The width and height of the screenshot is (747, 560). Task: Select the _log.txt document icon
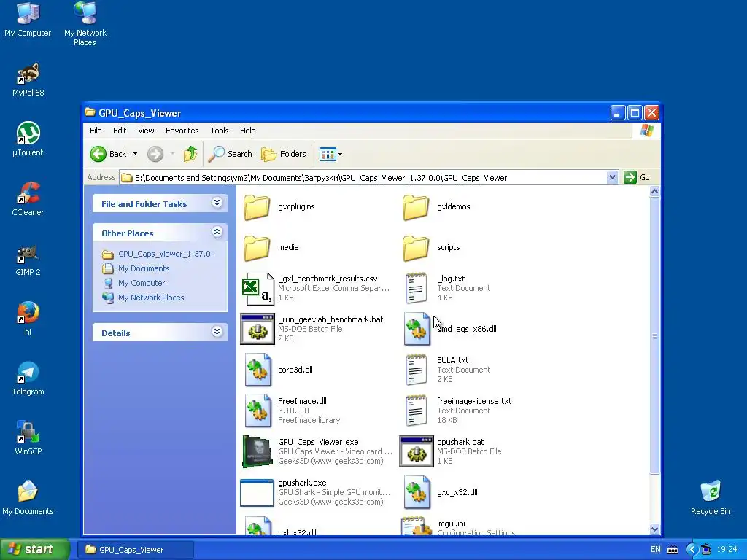416,289
